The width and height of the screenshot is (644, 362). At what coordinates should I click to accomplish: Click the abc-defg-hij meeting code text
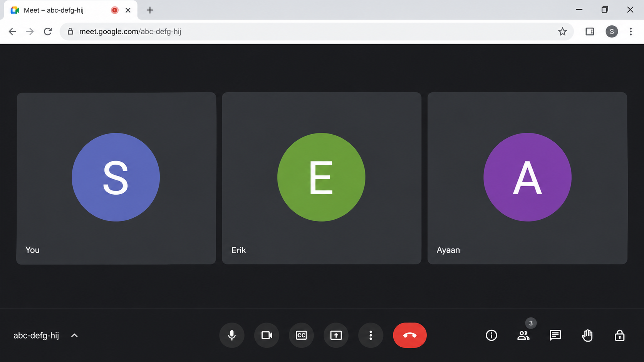(x=36, y=335)
